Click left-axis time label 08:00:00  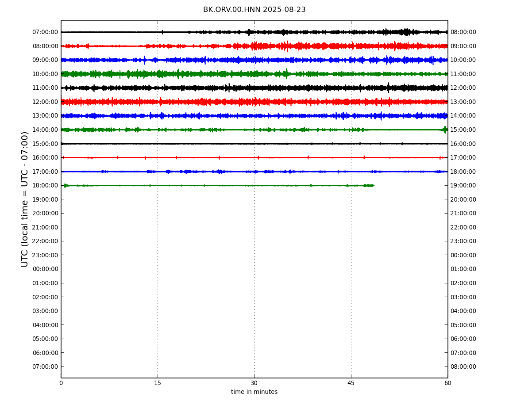45,46
